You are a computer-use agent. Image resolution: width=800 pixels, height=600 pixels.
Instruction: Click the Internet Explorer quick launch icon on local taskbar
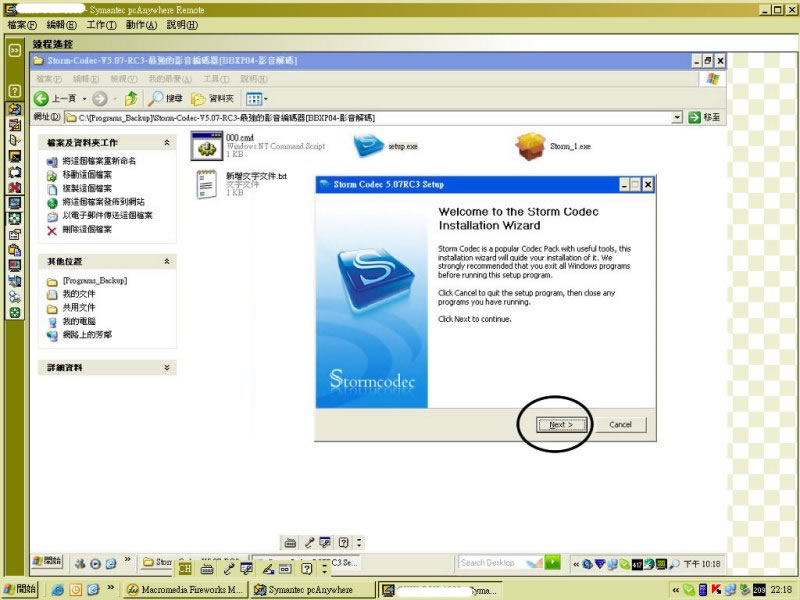tap(58, 590)
